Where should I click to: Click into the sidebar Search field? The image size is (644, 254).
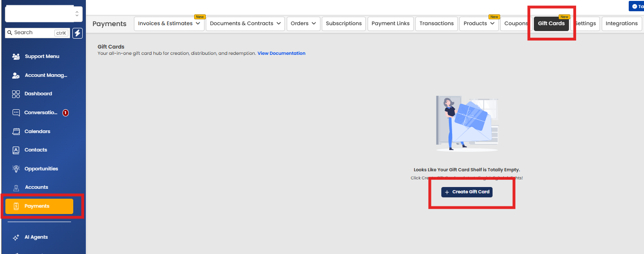pos(38,33)
